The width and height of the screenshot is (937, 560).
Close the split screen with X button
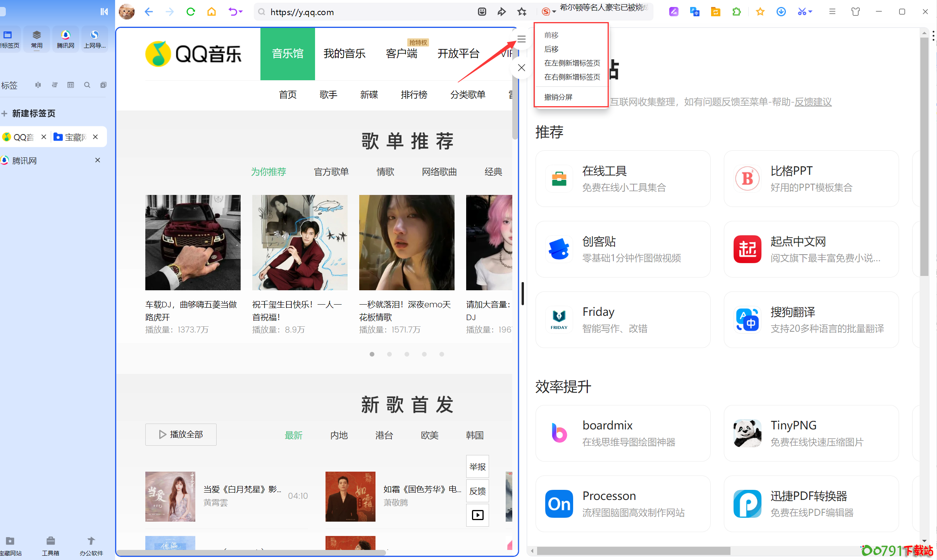point(522,68)
